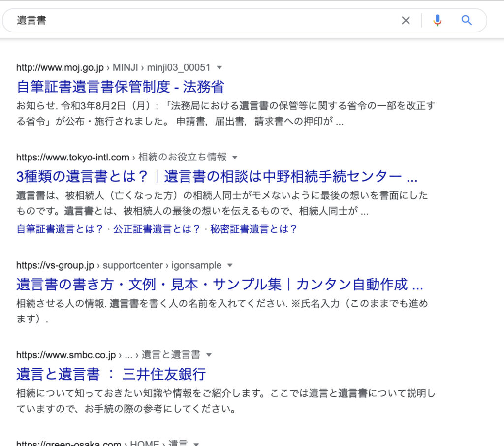The image size is (504, 446).
Task: Click the https://vs-group.jp breadcrumb URL
Action: [55, 265]
